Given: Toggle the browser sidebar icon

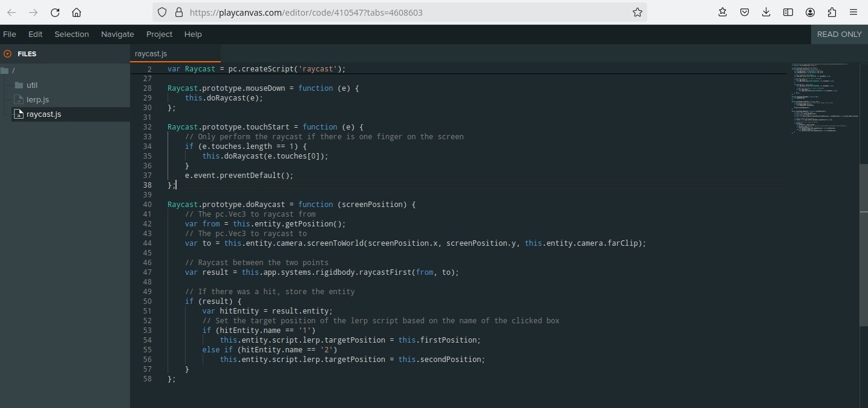Looking at the screenshot, I should click(788, 12).
